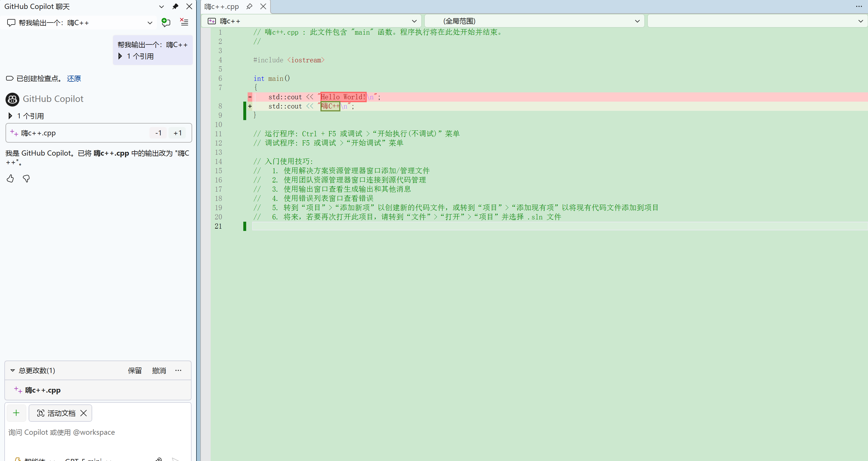Click the thumbs down feedback icon
Image resolution: width=868 pixels, height=461 pixels.
(x=26, y=178)
